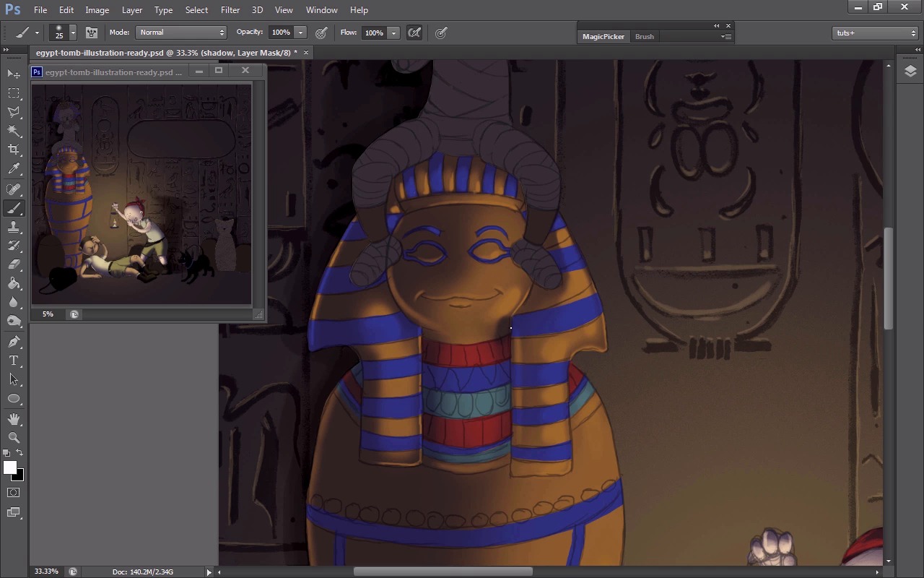Switch to the Brush panel tab

click(x=644, y=36)
